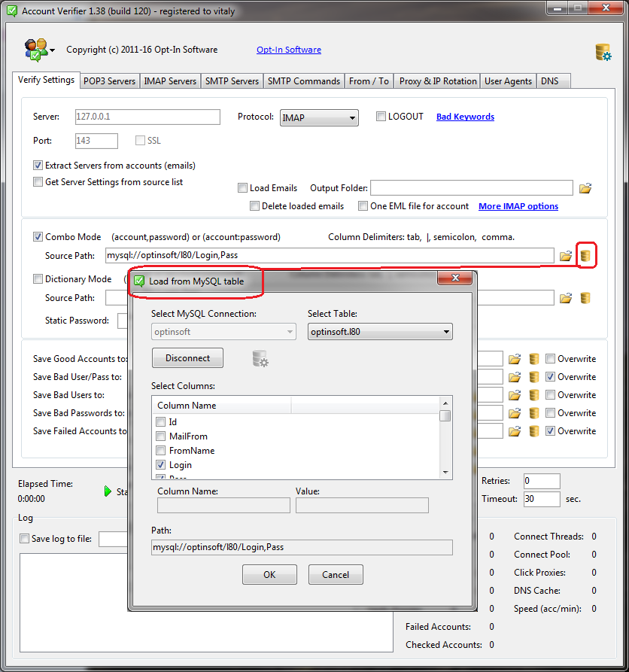This screenshot has height=672, width=629.
Task: Click the Select Columns list scrollbar
Action: pos(446,436)
